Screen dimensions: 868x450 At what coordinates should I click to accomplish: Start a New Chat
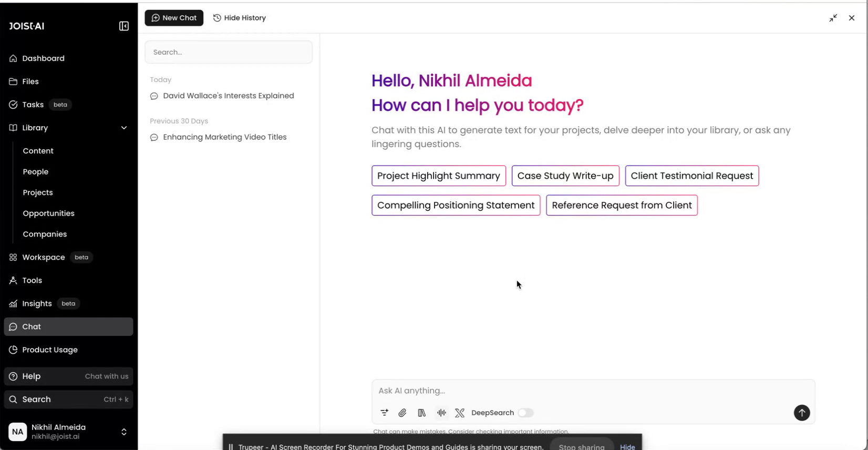174,18
